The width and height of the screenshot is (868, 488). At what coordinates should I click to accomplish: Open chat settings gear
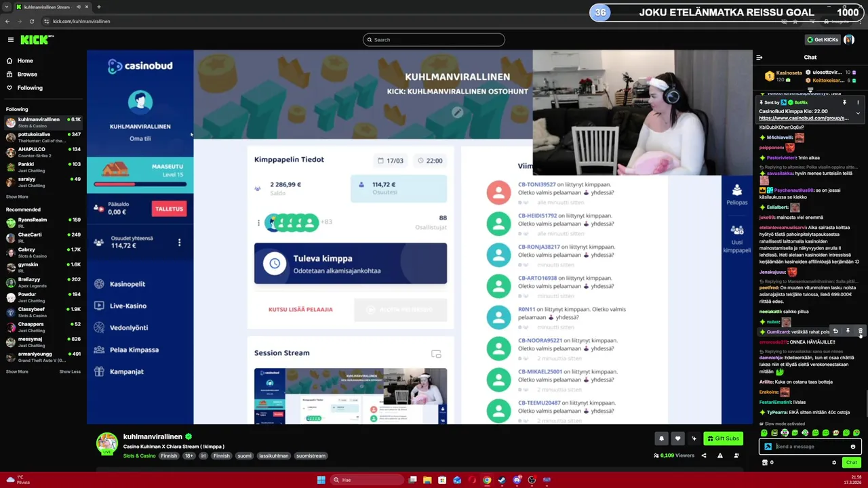[834, 462]
